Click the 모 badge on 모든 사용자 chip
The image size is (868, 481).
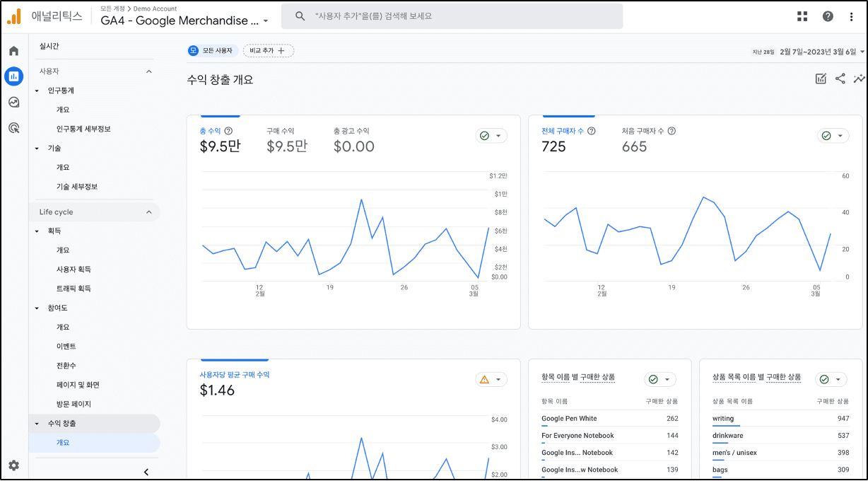pyautogui.click(x=193, y=51)
